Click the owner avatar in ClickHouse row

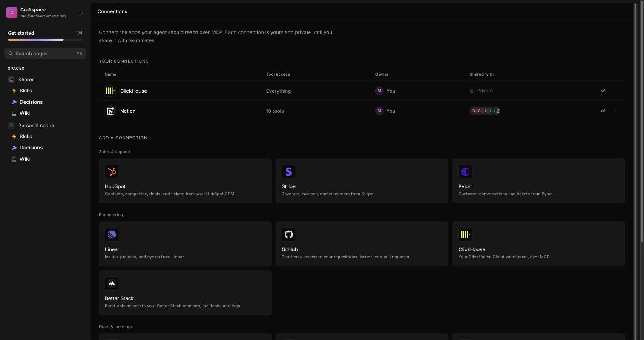tap(379, 91)
